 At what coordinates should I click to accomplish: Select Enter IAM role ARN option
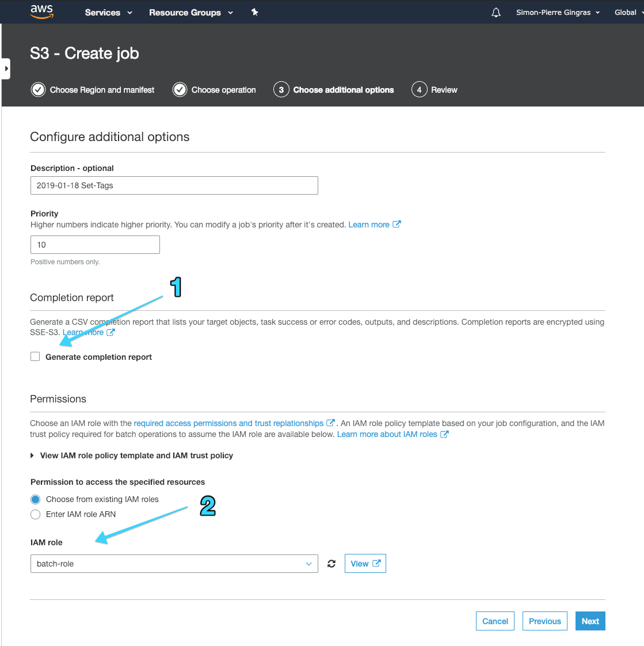35,514
